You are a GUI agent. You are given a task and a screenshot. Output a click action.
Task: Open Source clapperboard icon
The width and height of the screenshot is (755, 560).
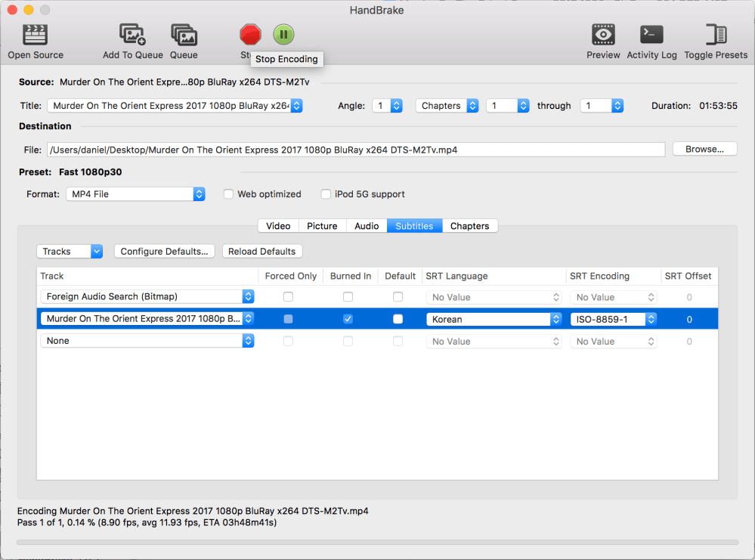[x=36, y=35]
